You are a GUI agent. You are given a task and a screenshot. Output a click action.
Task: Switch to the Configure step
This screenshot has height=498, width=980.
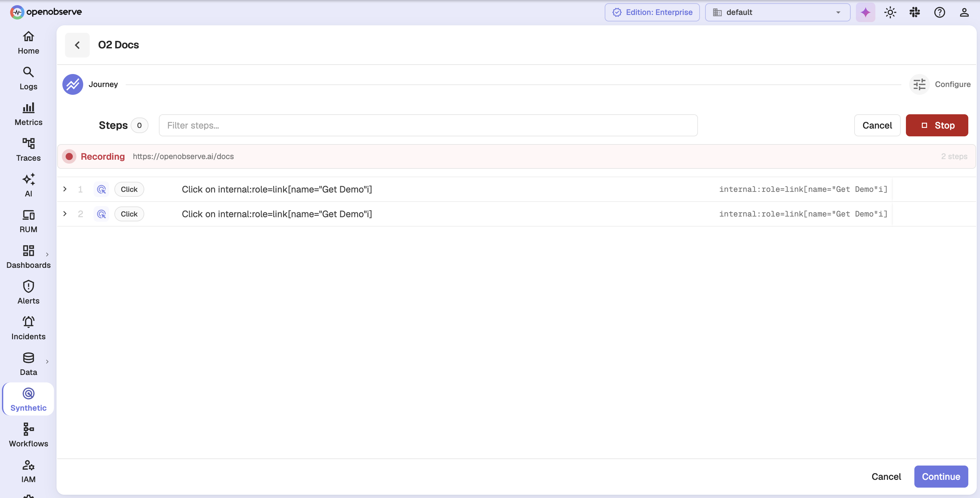tap(940, 84)
